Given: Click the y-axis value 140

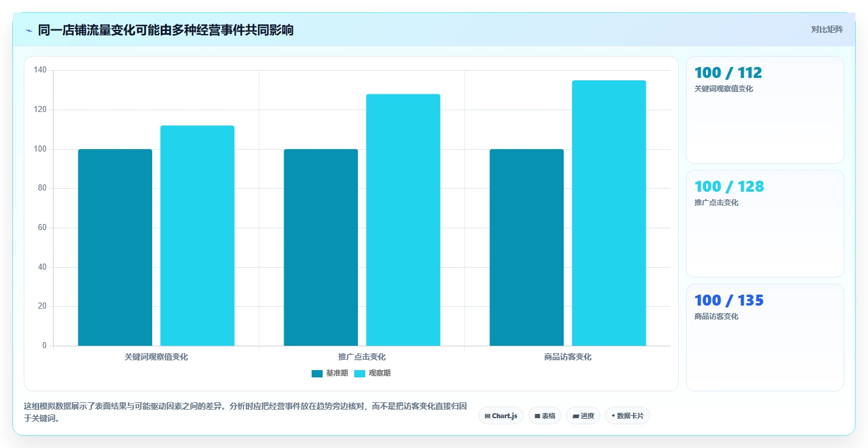Looking at the screenshot, I should click(x=40, y=71).
